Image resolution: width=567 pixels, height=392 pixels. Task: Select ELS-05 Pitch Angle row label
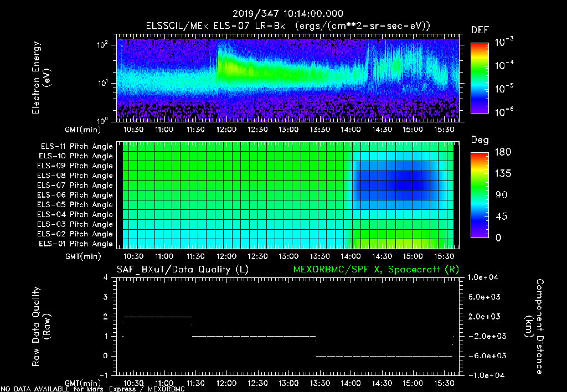point(75,205)
